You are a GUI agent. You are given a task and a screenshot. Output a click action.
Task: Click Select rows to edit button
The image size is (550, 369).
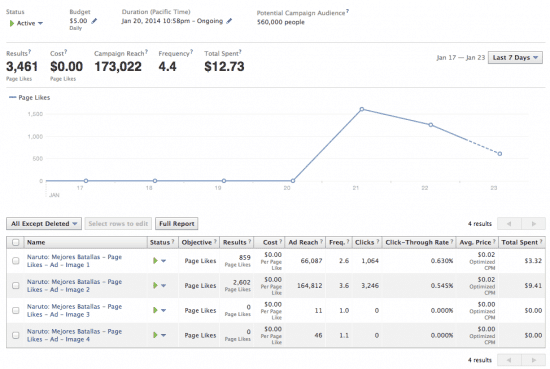(x=118, y=223)
